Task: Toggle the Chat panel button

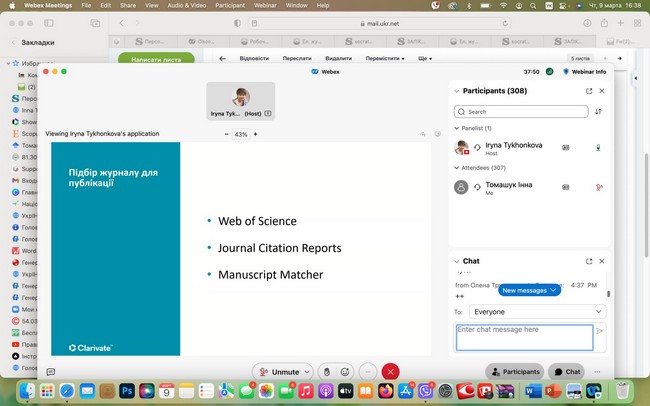Action: (567, 372)
